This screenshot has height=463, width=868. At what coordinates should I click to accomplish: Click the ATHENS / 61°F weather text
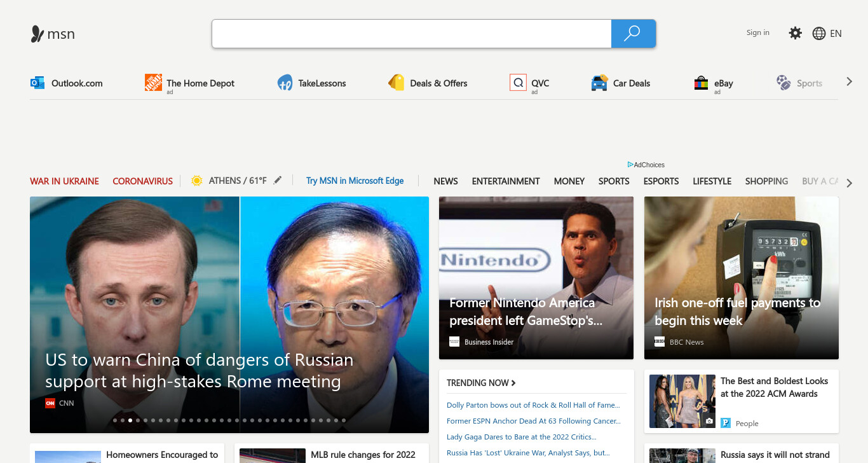tap(238, 181)
